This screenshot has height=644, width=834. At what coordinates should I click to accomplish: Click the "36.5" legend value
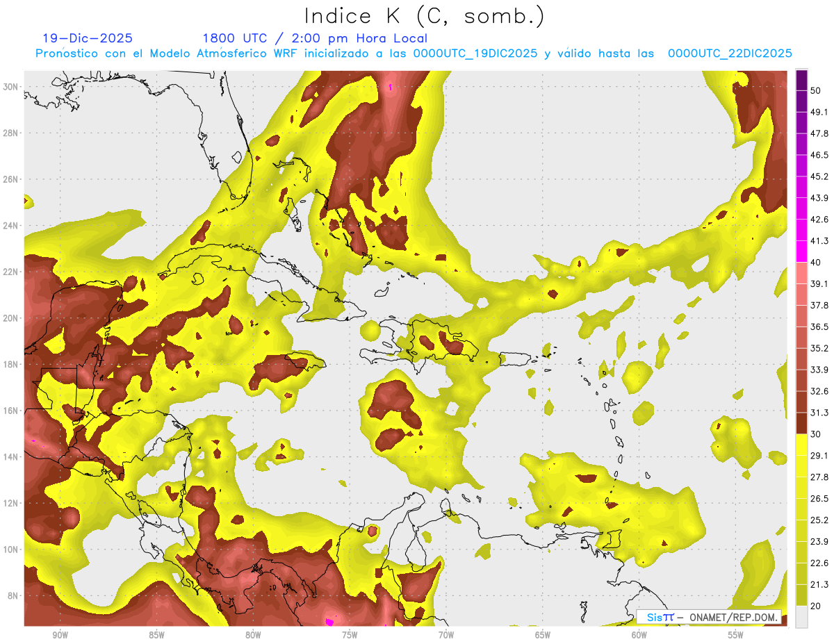click(x=819, y=327)
